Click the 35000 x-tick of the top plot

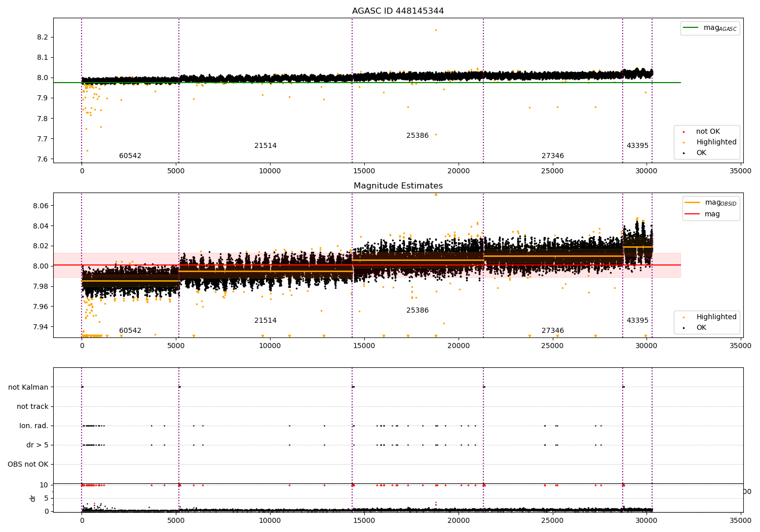pyautogui.click(x=740, y=171)
